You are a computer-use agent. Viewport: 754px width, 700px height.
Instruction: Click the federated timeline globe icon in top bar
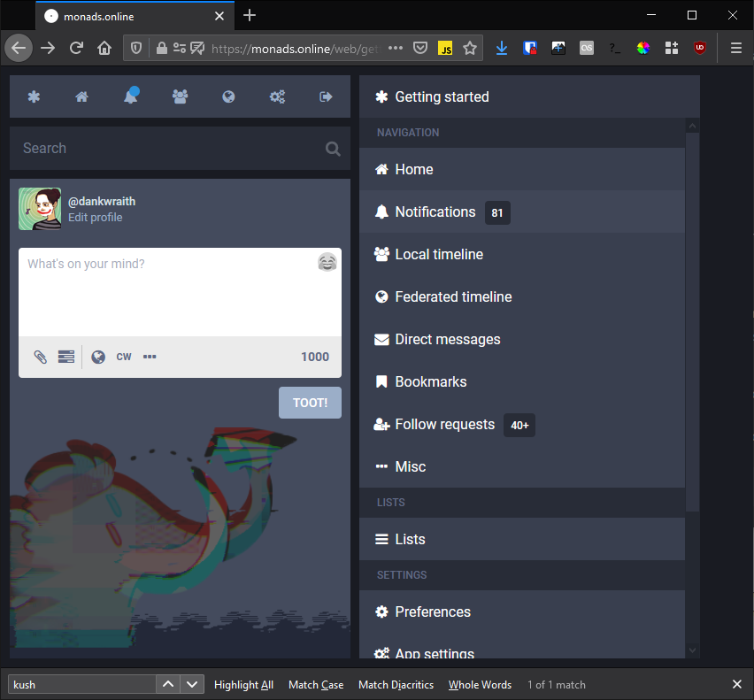click(x=228, y=97)
